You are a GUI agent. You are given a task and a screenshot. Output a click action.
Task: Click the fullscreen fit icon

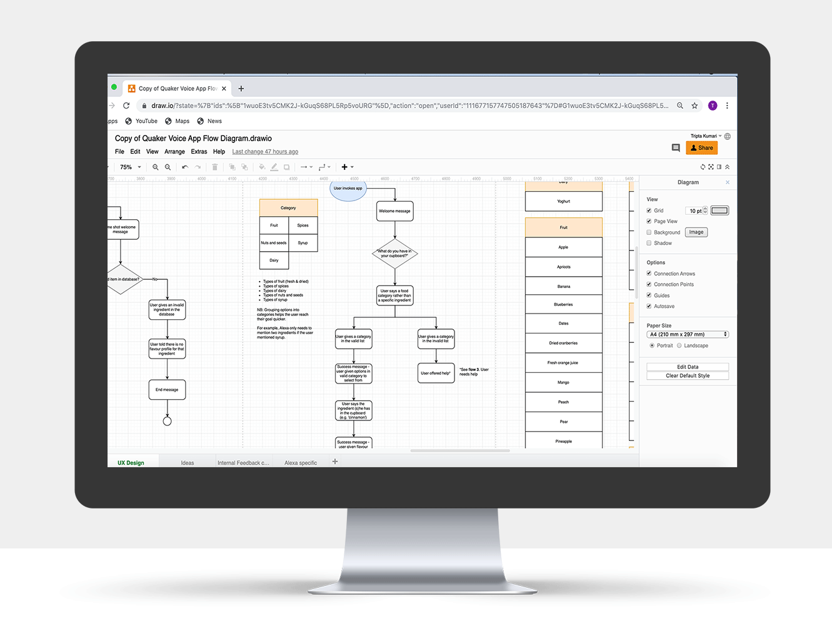click(x=711, y=167)
